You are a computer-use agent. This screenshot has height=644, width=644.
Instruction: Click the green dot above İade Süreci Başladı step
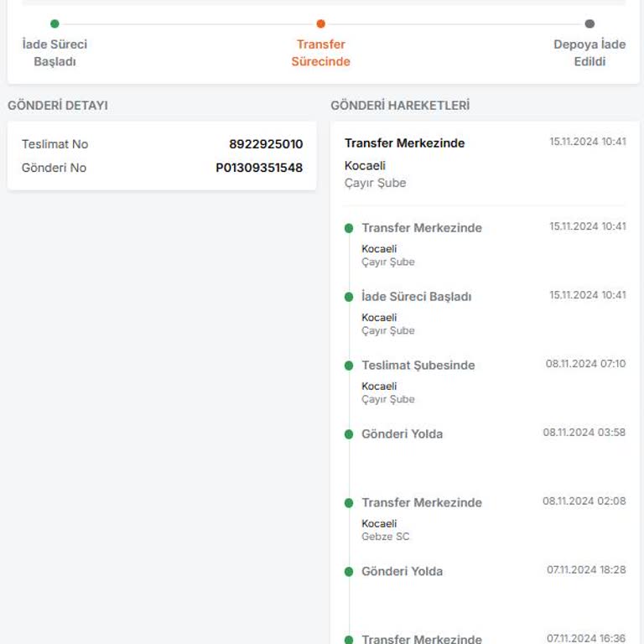coord(55,23)
